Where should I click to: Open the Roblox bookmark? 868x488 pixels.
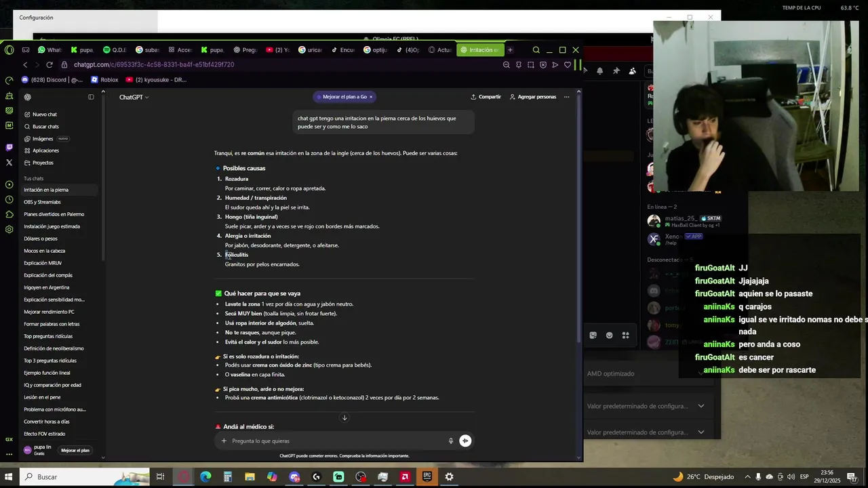[104, 79]
